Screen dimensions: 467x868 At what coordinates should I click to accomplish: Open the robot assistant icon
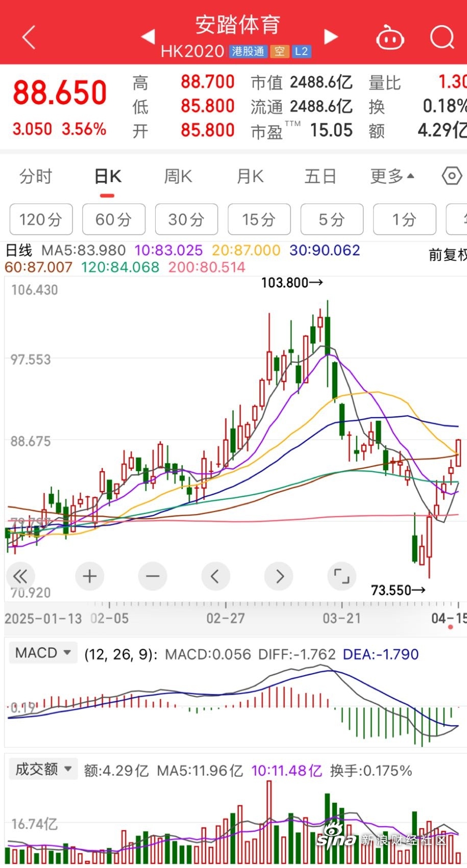coord(390,38)
